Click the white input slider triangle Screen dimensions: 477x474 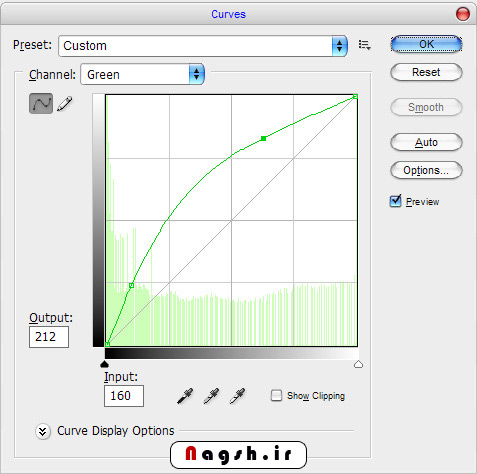point(358,364)
